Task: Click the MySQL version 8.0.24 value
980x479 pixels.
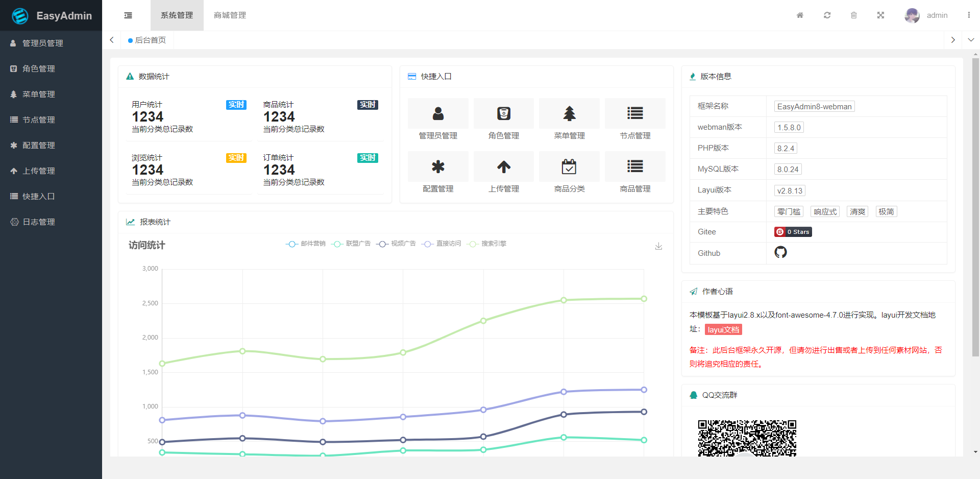Action: pos(788,170)
